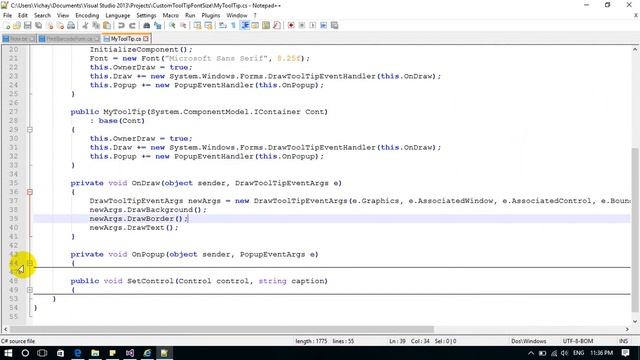Click the scroll right arrow
Screen dimensions: 640x360
point(627,329)
